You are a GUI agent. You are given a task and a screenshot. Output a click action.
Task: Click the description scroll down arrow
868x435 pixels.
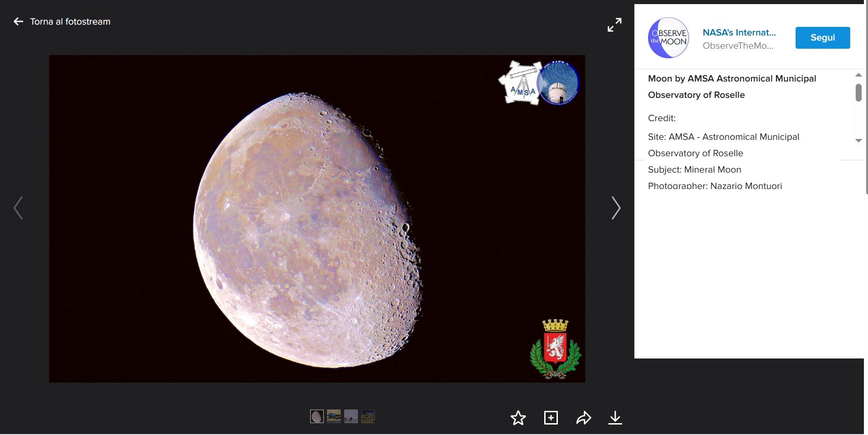pos(858,141)
